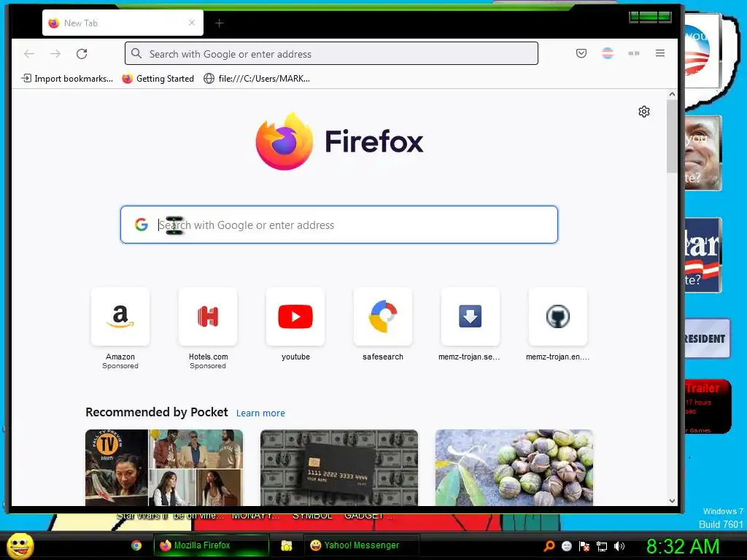Open the file:///C:/Users/MARK bookmark
747x560 pixels.
(257, 79)
